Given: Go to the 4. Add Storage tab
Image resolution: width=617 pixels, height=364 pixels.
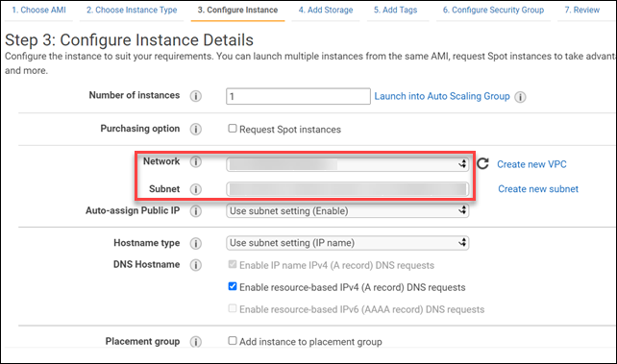Looking at the screenshot, I should (x=326, y=10).
